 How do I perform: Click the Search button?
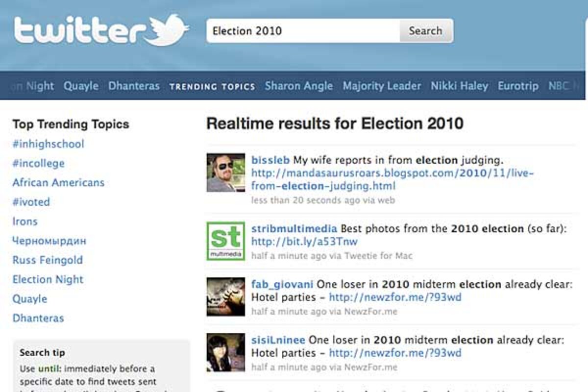[425, 31]
